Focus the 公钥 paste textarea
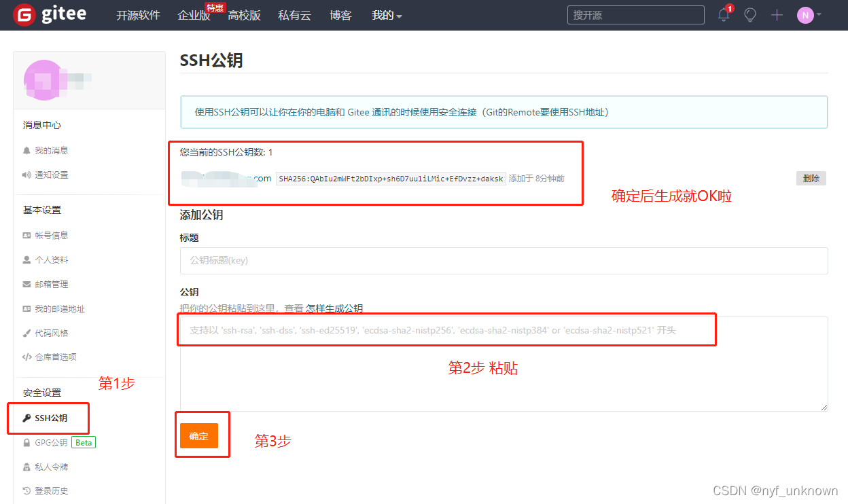Image resolution: width=848 pixels, height=504 pixels. 503,364
